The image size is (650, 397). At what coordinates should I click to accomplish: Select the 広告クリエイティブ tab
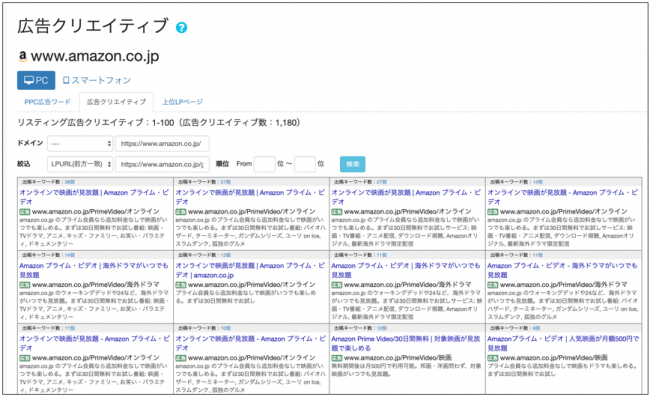pyautogui.click(x=116, y=102)
